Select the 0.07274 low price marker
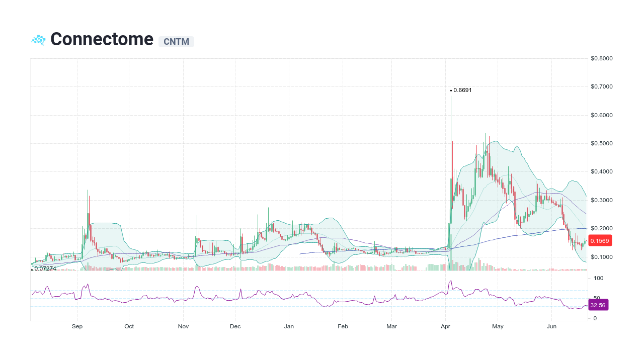The image size is (644, 362). (44, 269)
